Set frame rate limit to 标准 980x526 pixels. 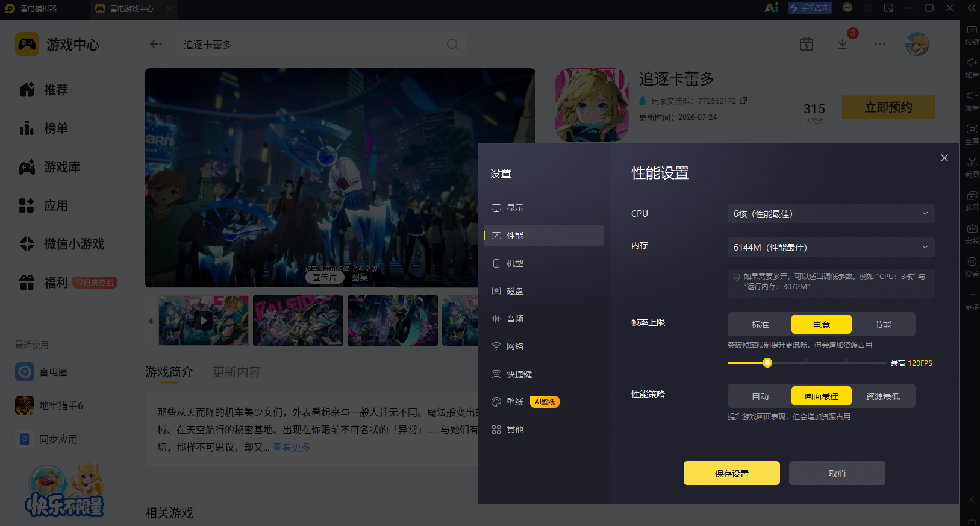click(x=760, y=325)
